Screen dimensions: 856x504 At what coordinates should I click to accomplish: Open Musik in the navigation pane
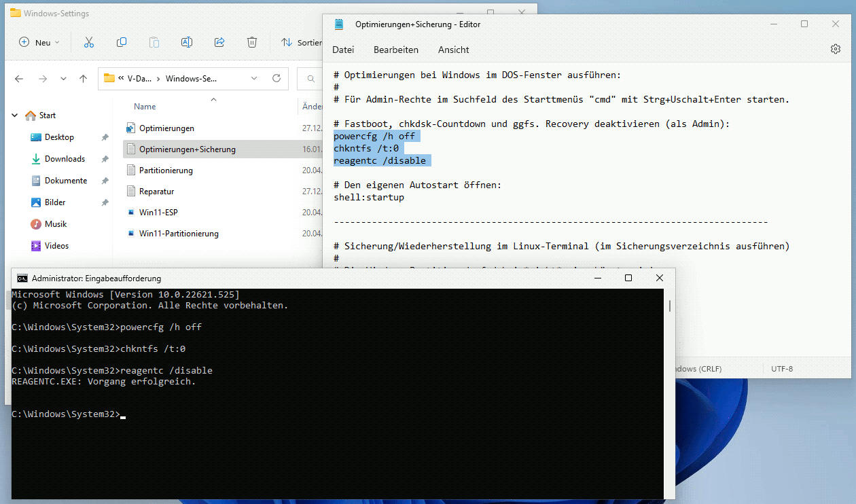(x=49, y=224)
